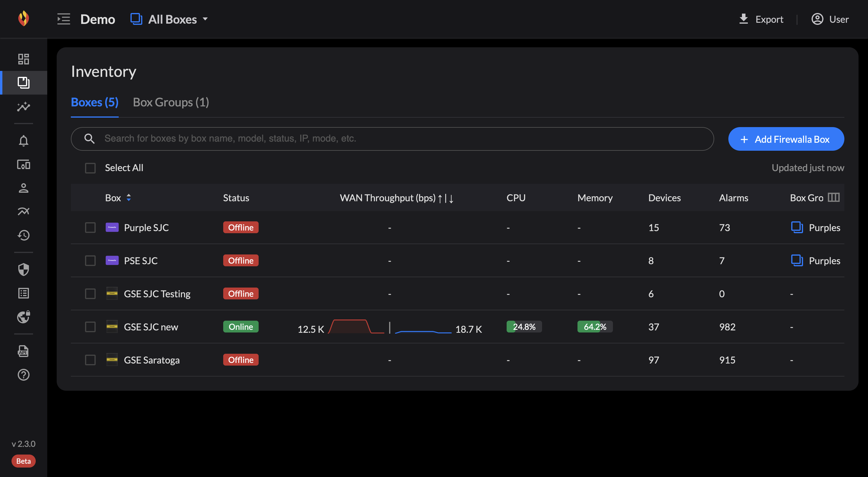Check the Purple SJC row checkbox
The image size is (868, 477).
pyautogui.click(x=90, y=227)
